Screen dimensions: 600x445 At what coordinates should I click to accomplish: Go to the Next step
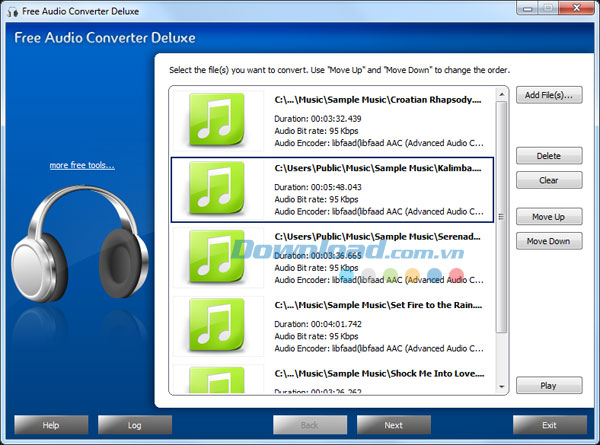394,425
